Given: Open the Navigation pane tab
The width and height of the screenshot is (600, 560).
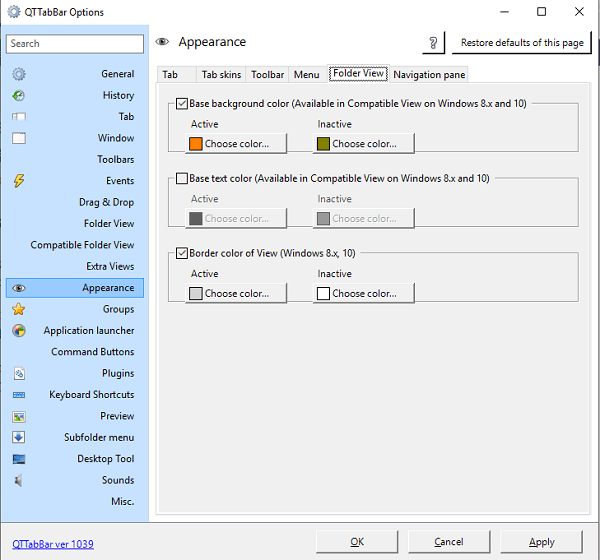Looking at the screenshot, I should coord(429,74).
